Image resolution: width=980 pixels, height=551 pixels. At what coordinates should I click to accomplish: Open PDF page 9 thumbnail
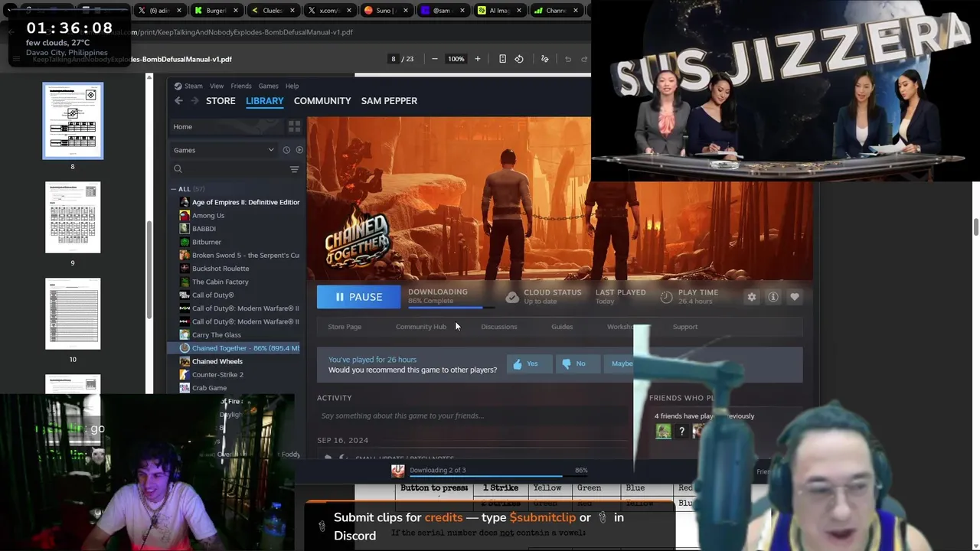pyautogui.click(x=73, y=217)
